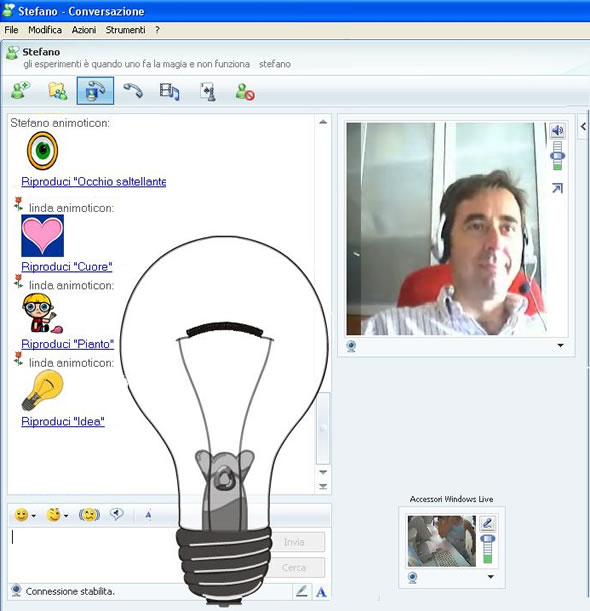Expand emoticon picker dropdown arrow
The height and width of the screenshot is (611, 590).
[34, 516]
